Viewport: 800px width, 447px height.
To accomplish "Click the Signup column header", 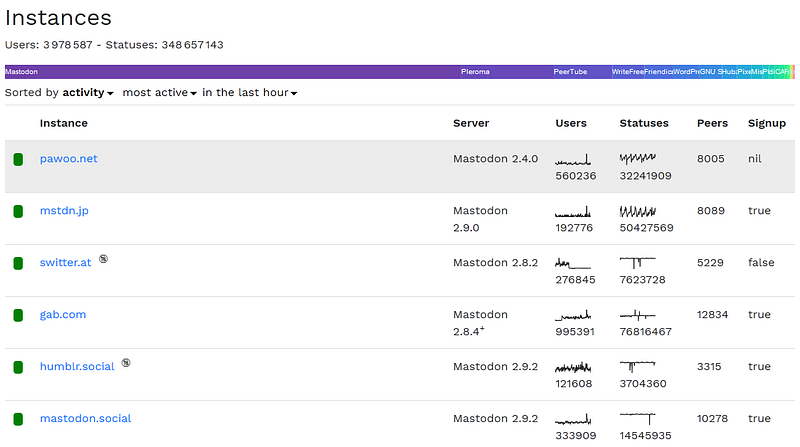I will coord(767,123).
